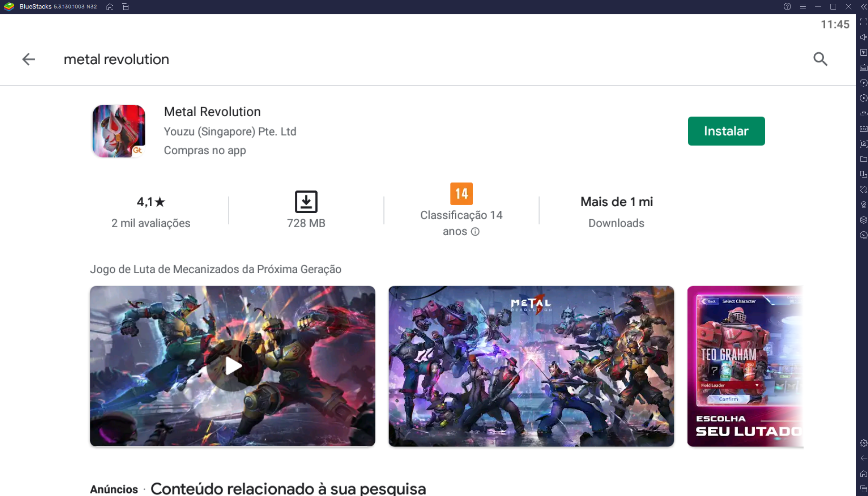The width and height of the screenshot is (868, 496).
Task: Click the 11:45 clock text
Action: [835, 25]
